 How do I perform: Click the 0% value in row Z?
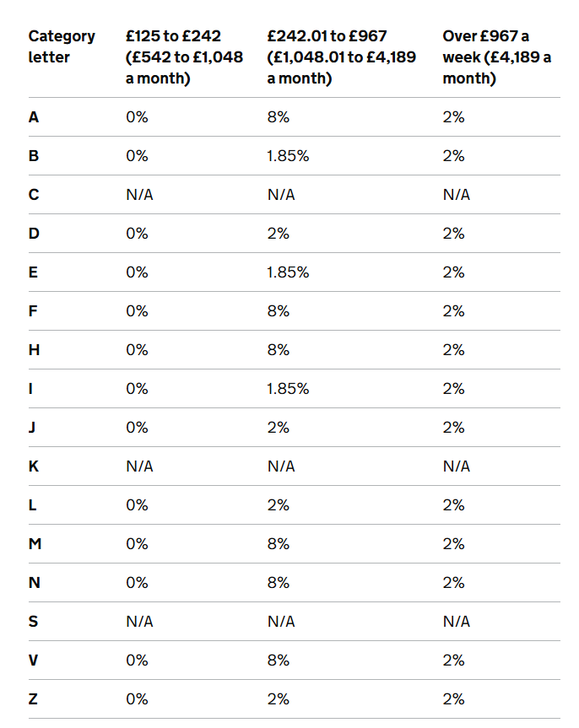(x=137, y=699)
